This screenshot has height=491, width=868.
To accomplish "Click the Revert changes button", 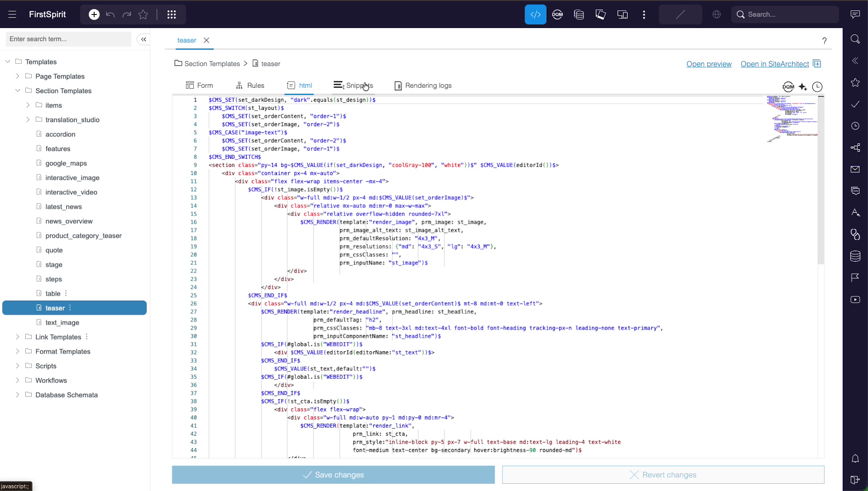I will point(663,475).
